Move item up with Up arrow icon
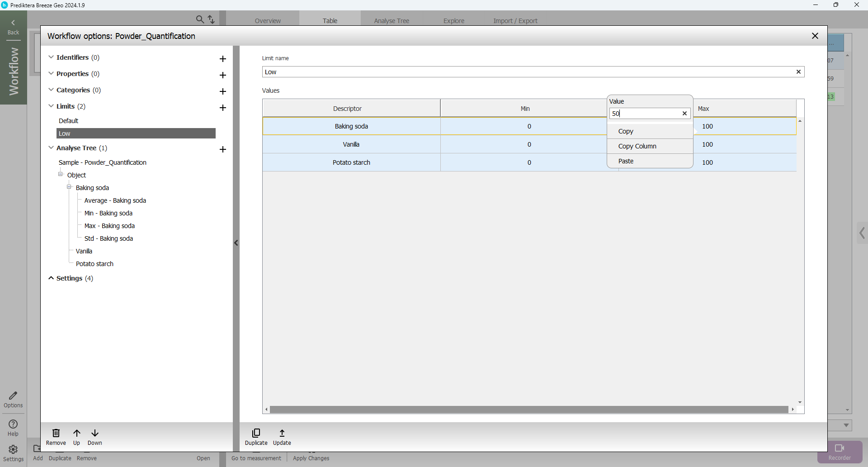 pos(77,434)
